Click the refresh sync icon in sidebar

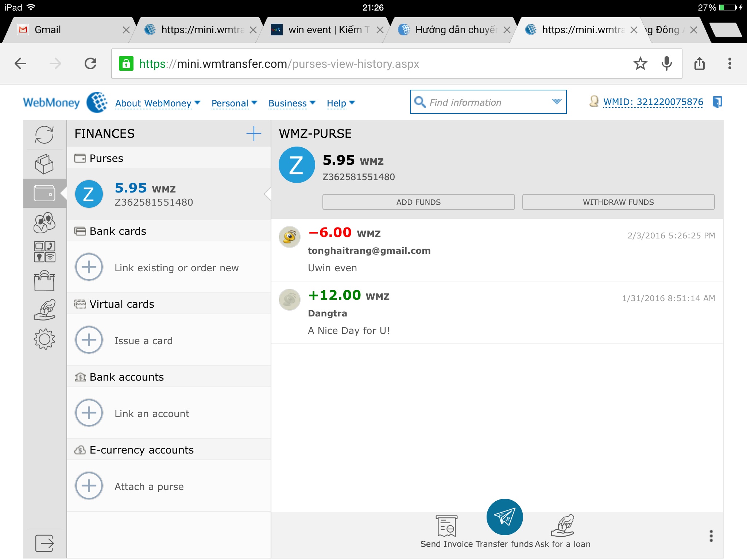click(x=44, y=135)
